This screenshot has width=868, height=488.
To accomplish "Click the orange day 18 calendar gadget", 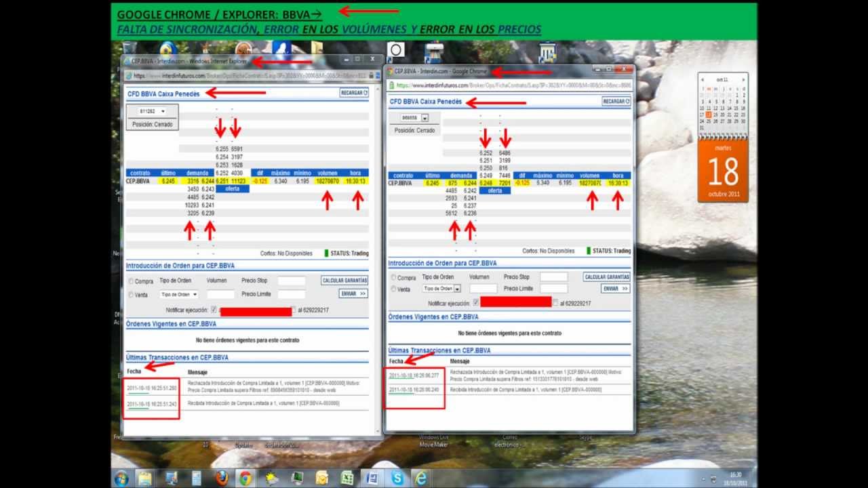I will pyautogui.click(x=723, y=170).
